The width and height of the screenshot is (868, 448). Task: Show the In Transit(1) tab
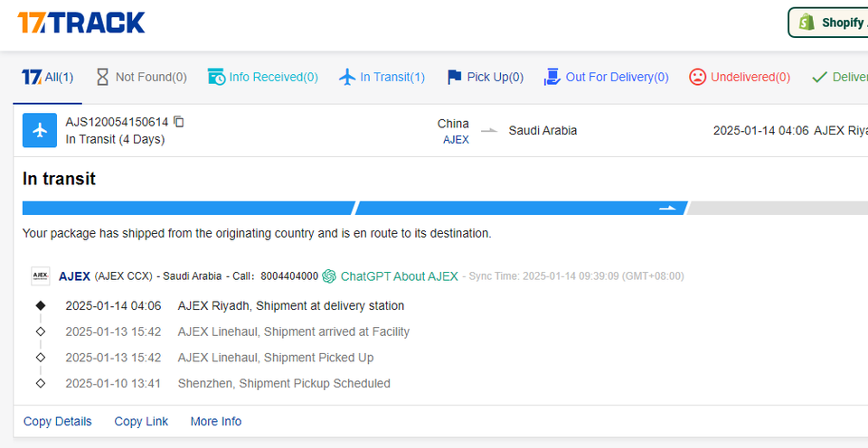382,77
